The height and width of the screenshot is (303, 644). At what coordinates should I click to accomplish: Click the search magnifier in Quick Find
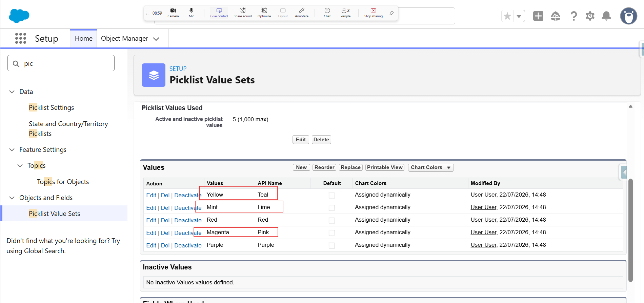click(x=16, y=64)
